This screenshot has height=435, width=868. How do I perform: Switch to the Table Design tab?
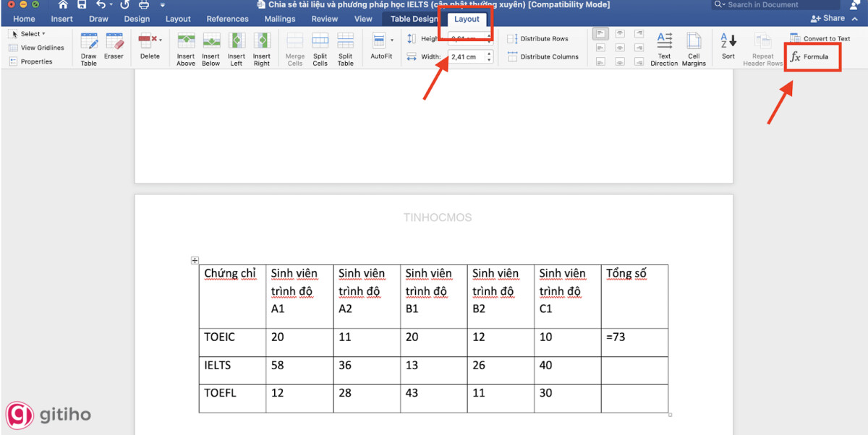point(415,19)
